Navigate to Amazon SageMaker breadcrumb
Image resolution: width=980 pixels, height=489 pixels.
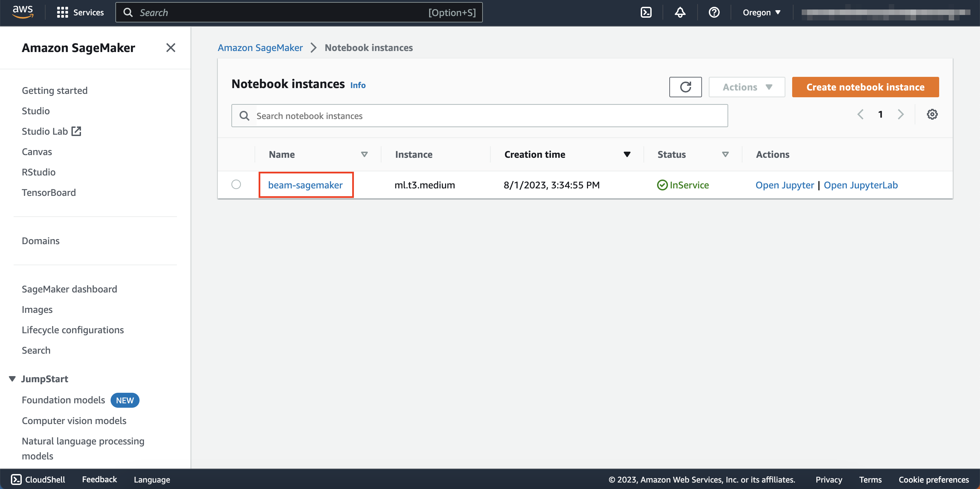[x=260, y=48]
